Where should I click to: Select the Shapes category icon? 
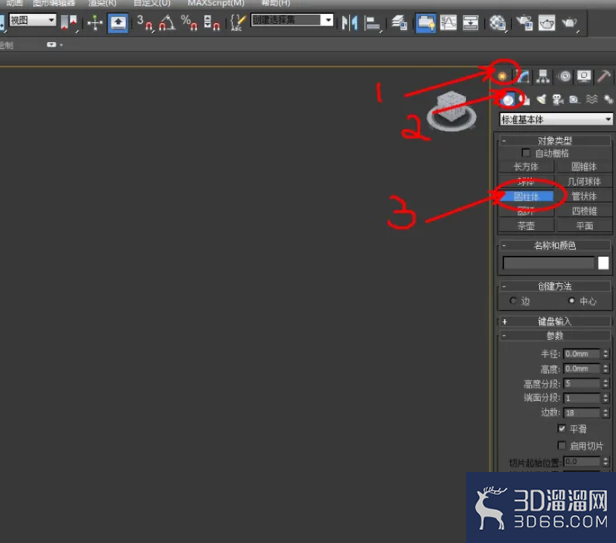(x=525, y=100)
